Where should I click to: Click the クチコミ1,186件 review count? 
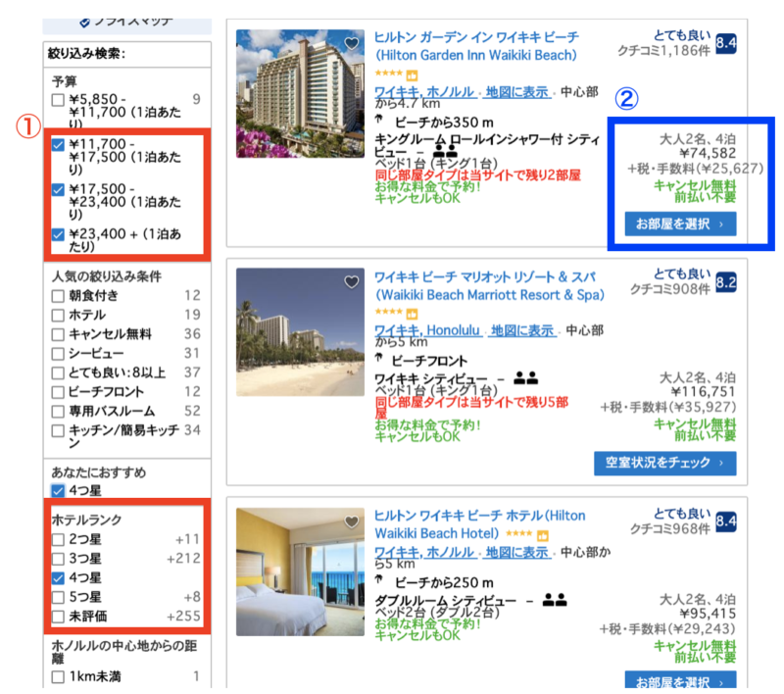663,51
